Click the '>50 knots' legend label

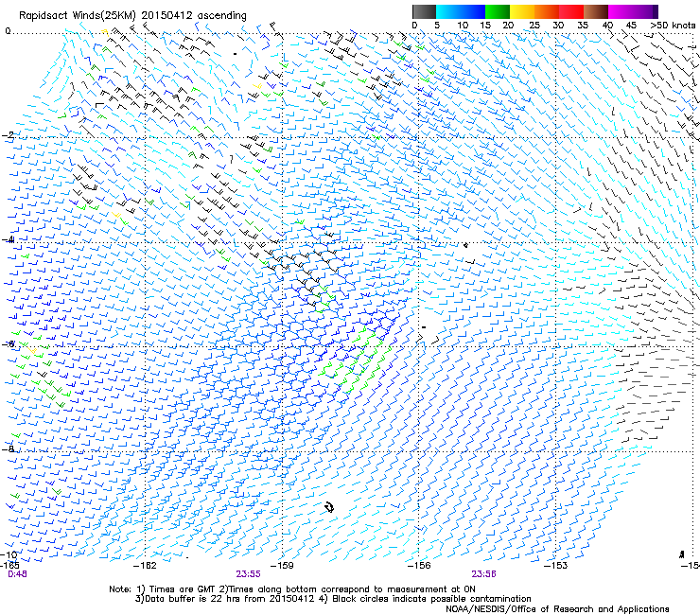(x=673, y=25)
